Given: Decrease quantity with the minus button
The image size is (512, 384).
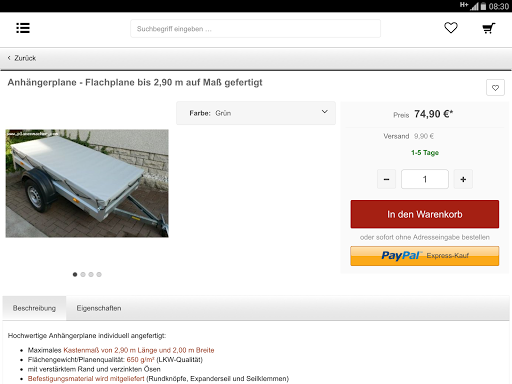Looking at the screenshot, I should 386,179.
